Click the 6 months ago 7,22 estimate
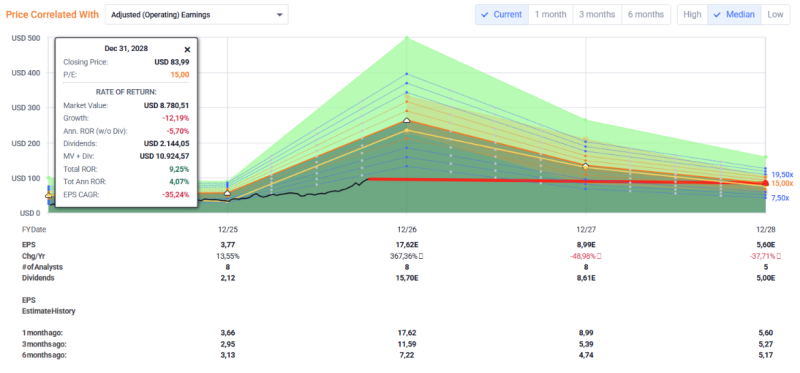Image resolution: width=800 pixels, height=373 pixels. pyautogui.click(x=407, y=355)
